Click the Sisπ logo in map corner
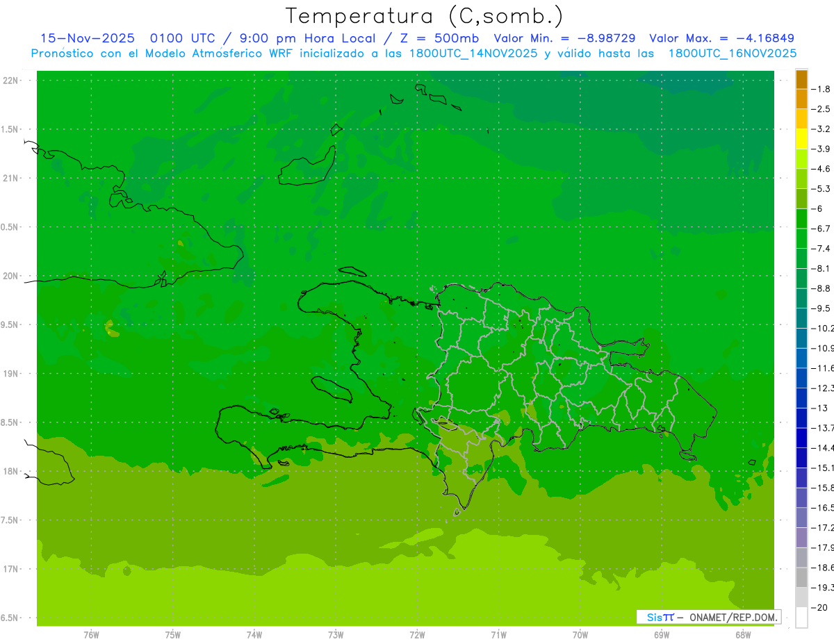 coord(660,617)
